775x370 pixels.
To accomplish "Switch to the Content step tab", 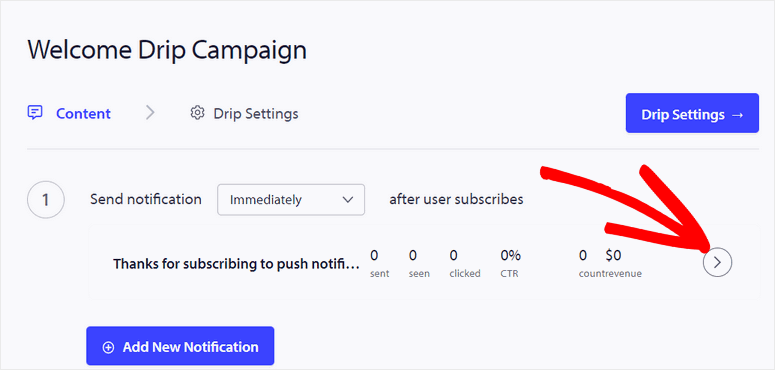I will point(69,114).
